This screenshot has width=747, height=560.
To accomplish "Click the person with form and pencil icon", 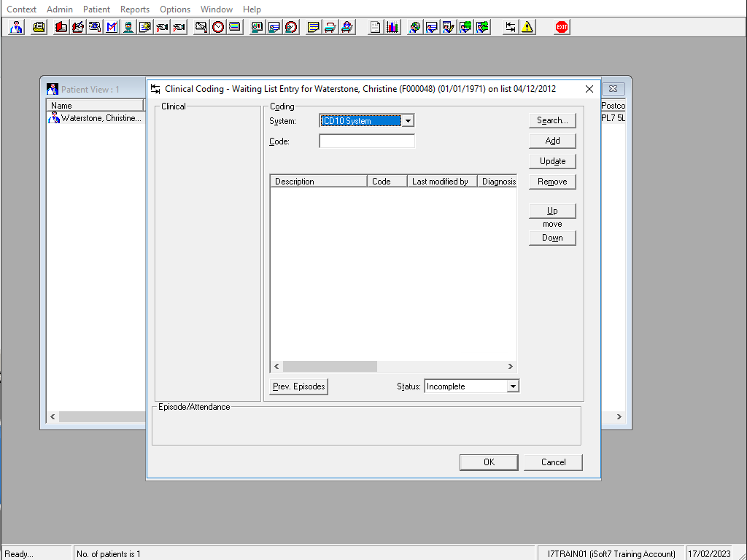I will 449,27.
